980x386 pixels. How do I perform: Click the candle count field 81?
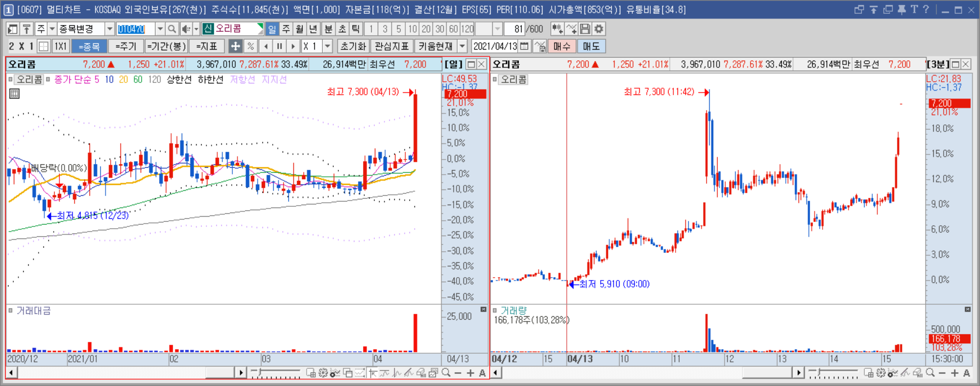pyautogui.click(x=515, y=29)
